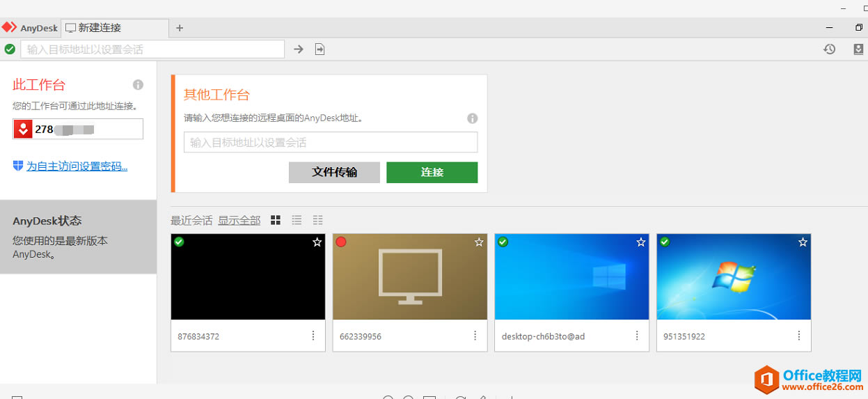The height and width of the screenshot is (399, 868).
Task: Switch to list view of sessions
Action: [297, 220]
